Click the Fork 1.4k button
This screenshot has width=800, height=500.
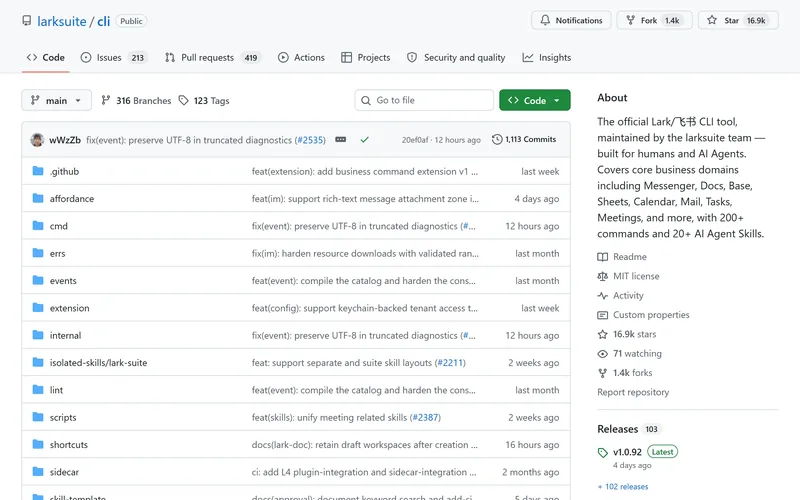click(x=655, y=20)
